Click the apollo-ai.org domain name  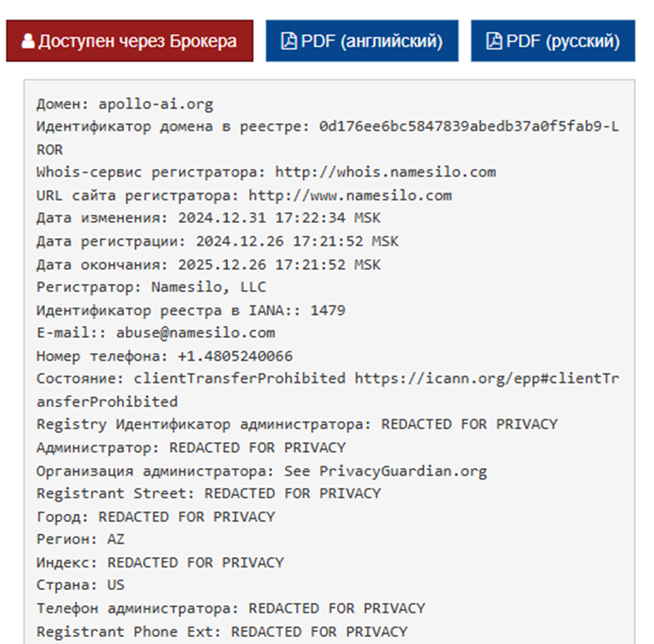156,104
